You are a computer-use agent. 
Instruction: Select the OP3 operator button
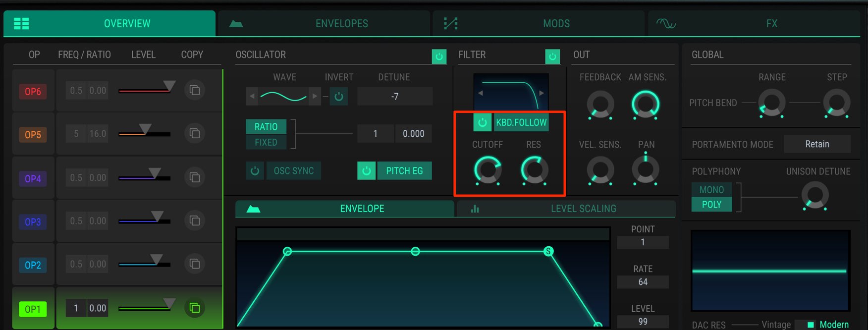coord(33,221)
